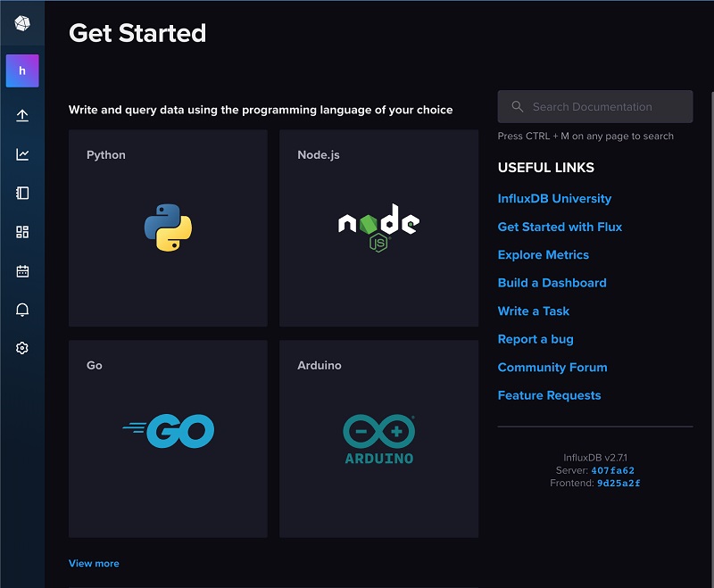Click View more languages
The image size is (714, 588).
(94, 563)
